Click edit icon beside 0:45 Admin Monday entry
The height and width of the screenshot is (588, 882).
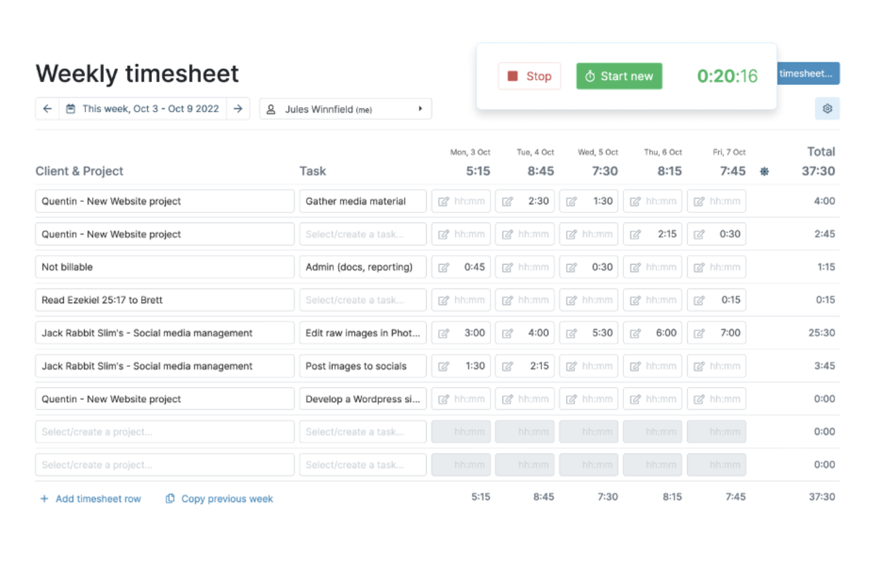[443, 267]
